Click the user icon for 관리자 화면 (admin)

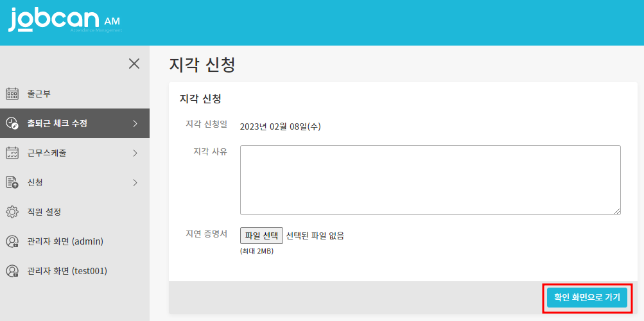pos(12,241)
